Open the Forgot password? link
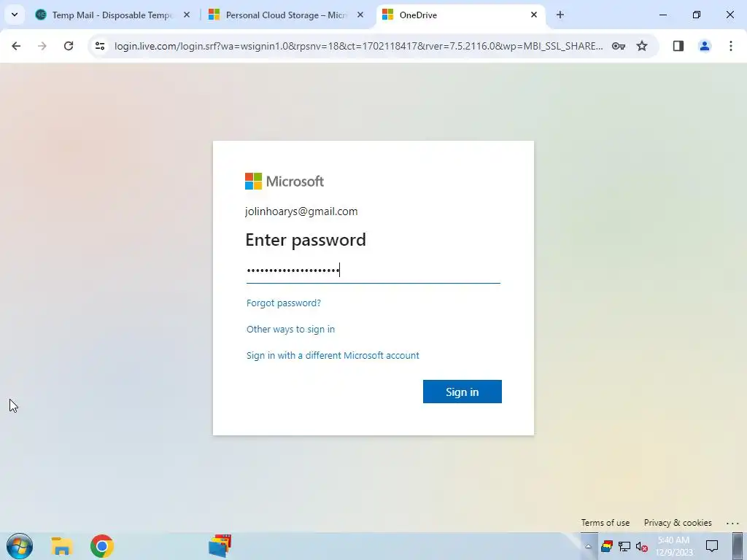Viewport: 747px width, 560px height. pos(284,303)
